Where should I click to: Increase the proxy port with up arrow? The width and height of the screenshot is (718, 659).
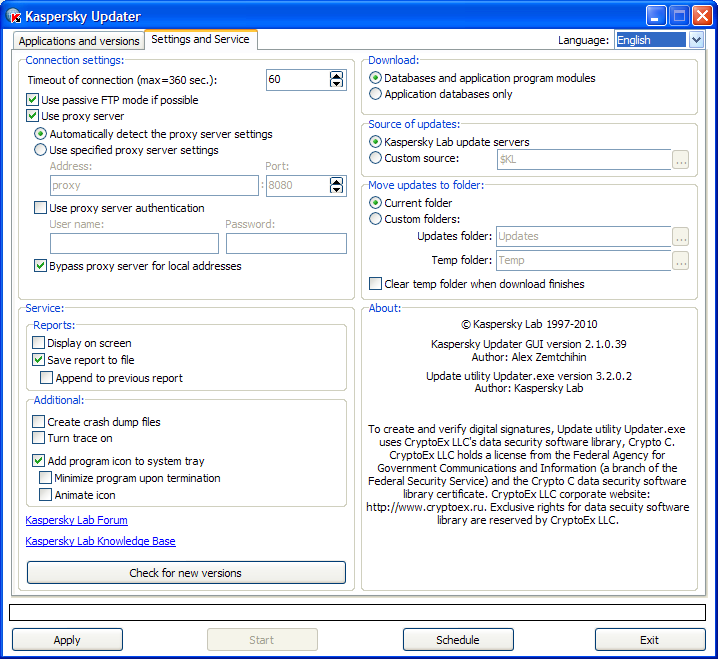click(x=337, y=181)
